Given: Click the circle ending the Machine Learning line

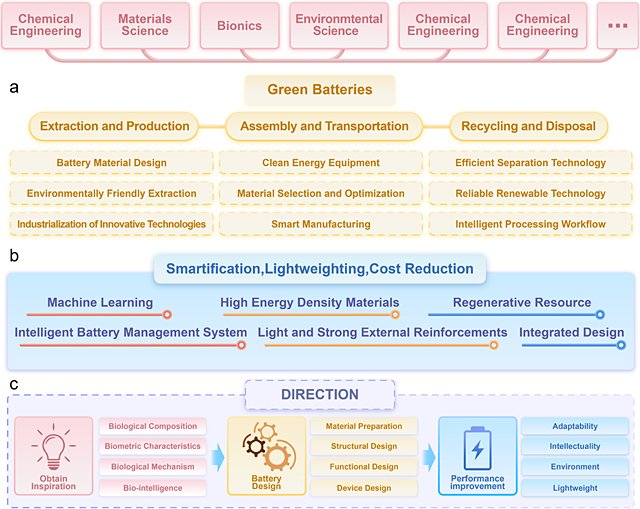Looking at the screenshot, I should click(x=168, y=315).
